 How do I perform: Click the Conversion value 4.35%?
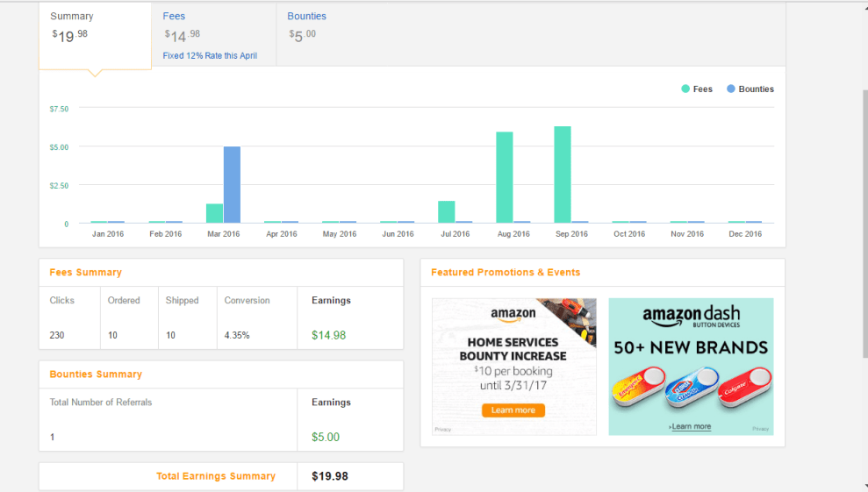click(x=237, y=335)
